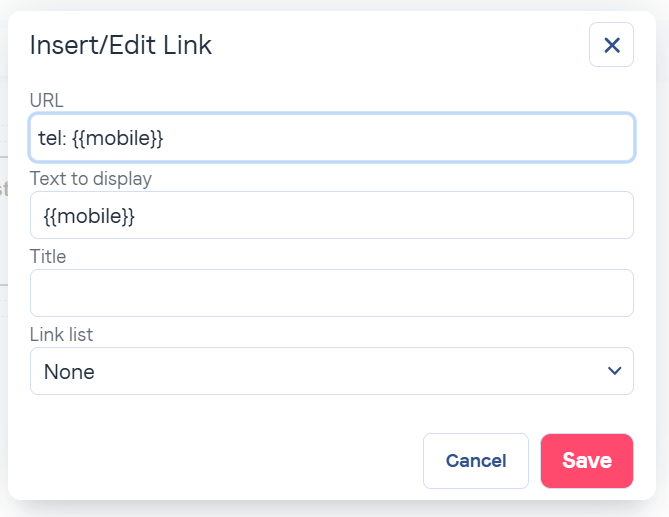This screenshot has height=517, width=669.
Task: Click the Cancel button
Action: [x=475, y=461]
